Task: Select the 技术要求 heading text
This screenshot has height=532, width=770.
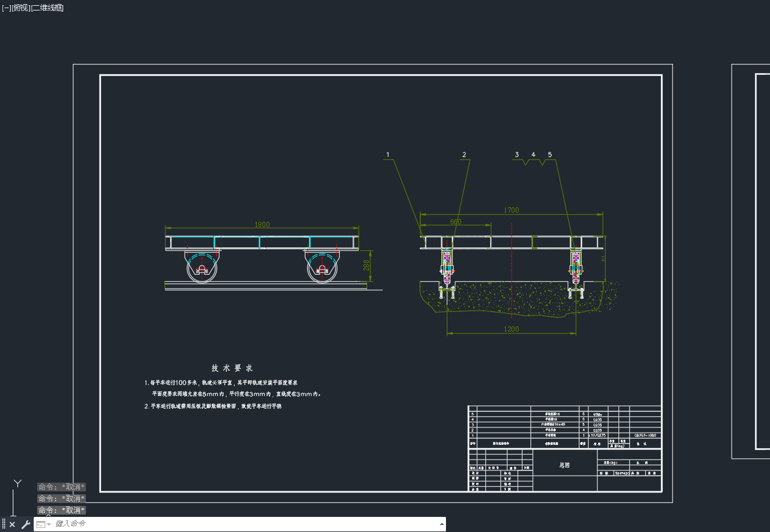Action: [232, 368]
